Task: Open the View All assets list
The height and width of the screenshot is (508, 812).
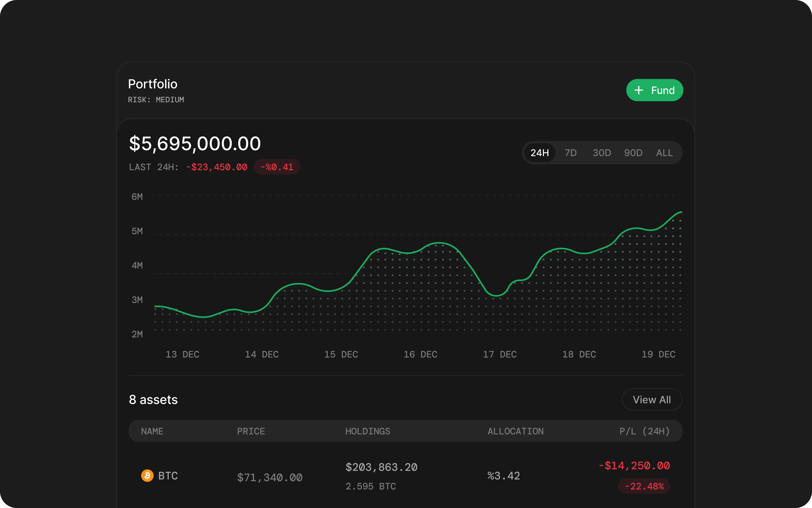Action: click(652, 399)
